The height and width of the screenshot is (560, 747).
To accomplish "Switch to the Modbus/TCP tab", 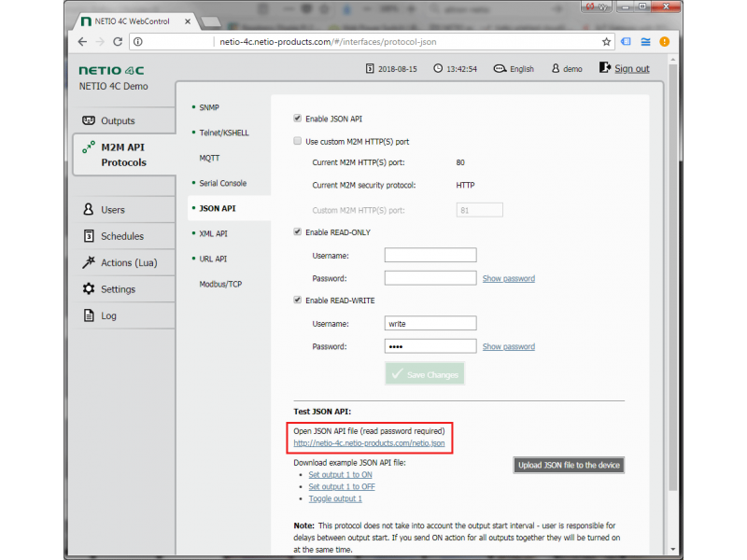I will pyautogui.click(x=220, y=285).
